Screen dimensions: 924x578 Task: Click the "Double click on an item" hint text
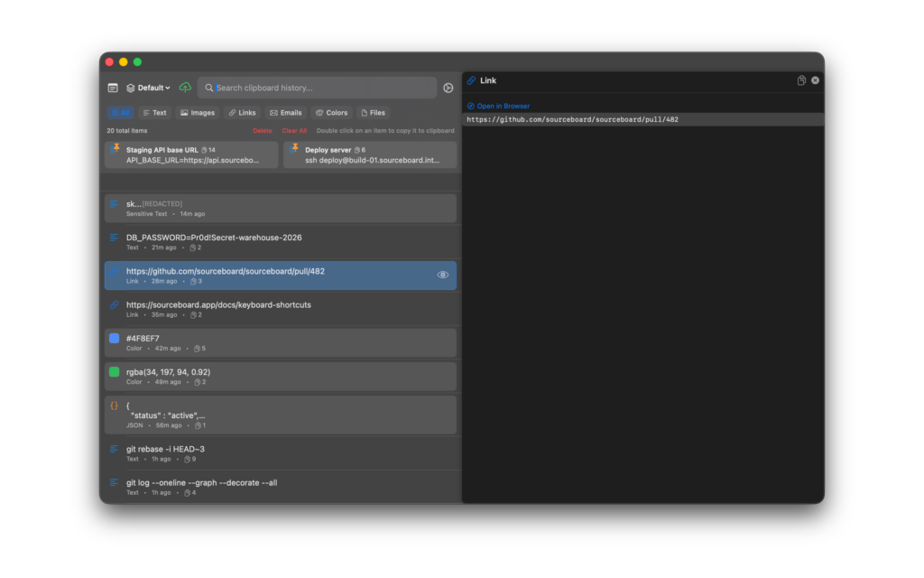click(x=385, y=131)
